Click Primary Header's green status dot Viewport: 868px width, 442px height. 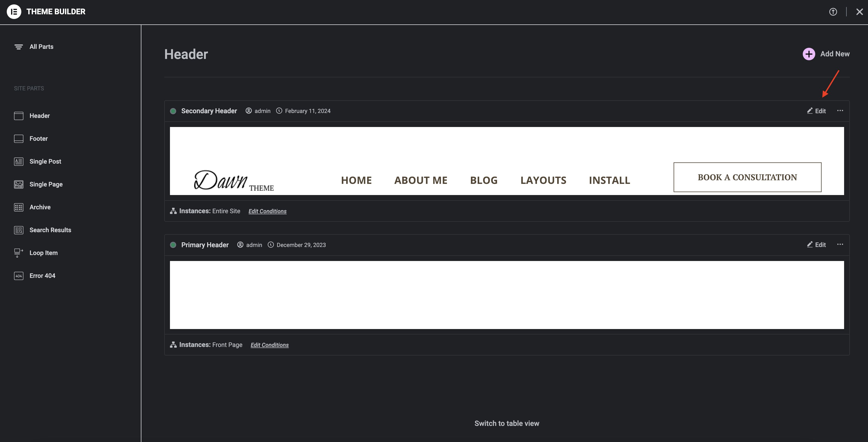174,245
